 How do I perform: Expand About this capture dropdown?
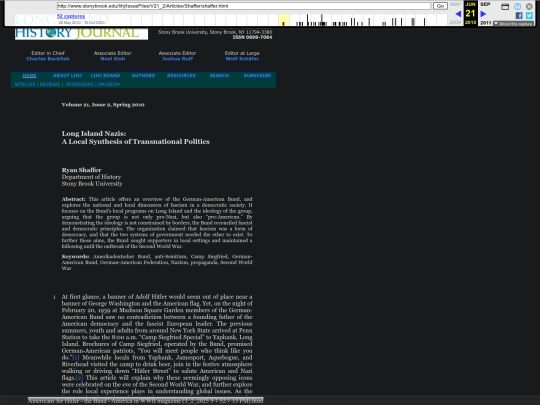(513, 24)
